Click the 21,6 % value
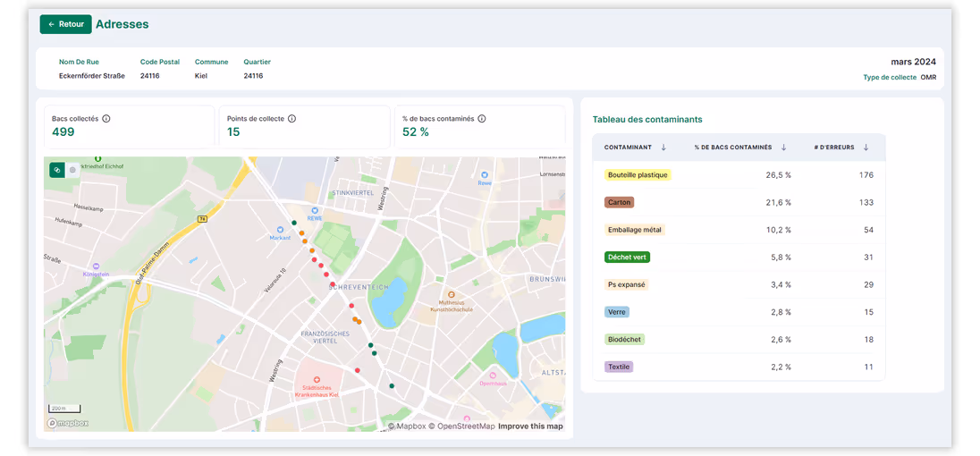 point(778,202)
